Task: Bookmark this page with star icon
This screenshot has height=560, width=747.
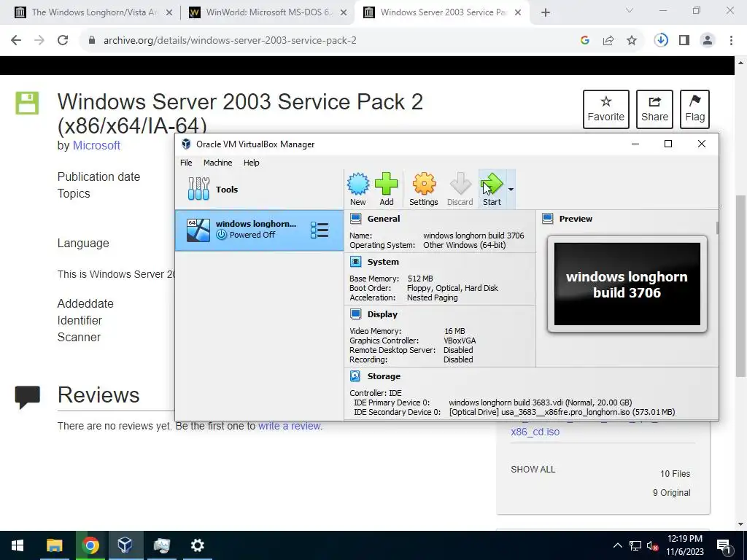Action: coord(632,41)
